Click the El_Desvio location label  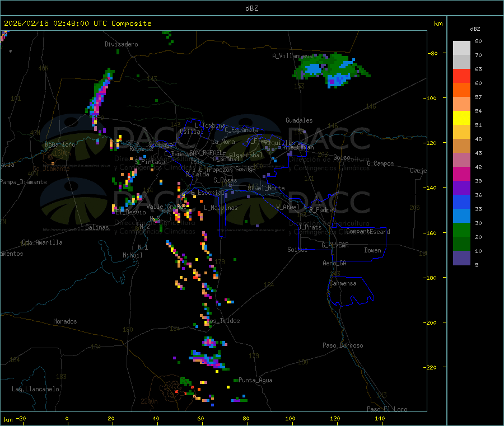coord(131,212)
